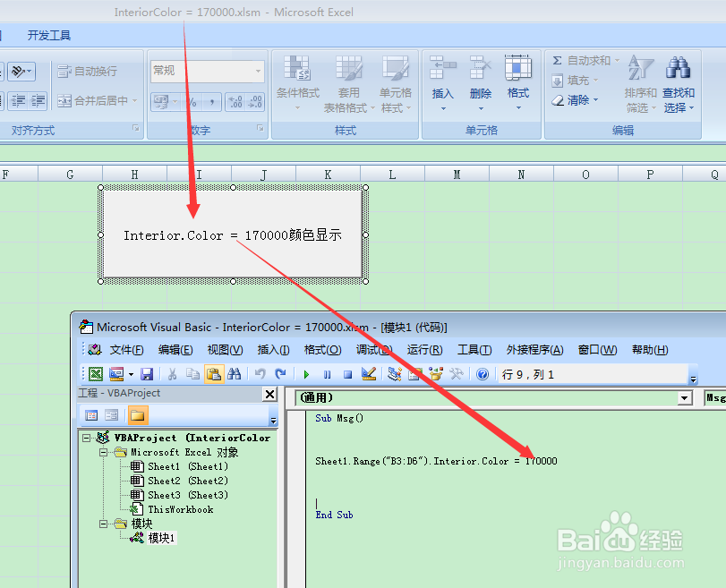The width and height of the screenshot is (726, 588).
Task: Toggle Design Mode icon in VBA toolbar
Action: (x=369, y=374)
